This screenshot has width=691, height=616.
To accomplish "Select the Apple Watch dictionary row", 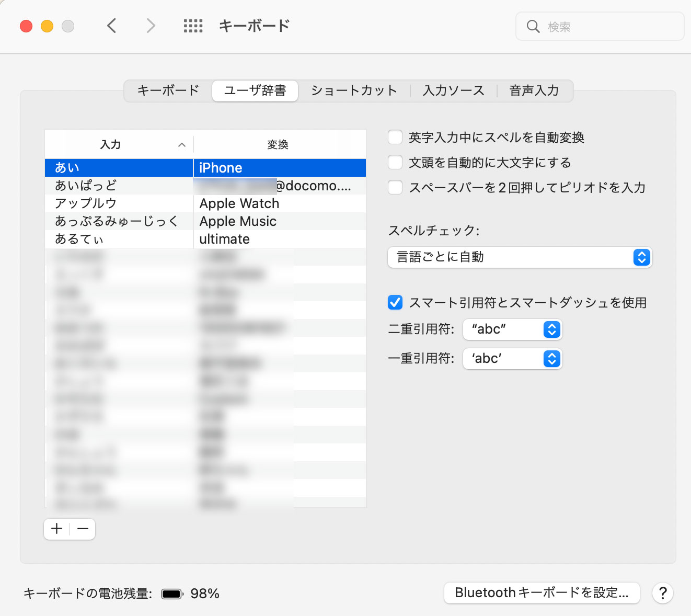I will tap(205, 203).
